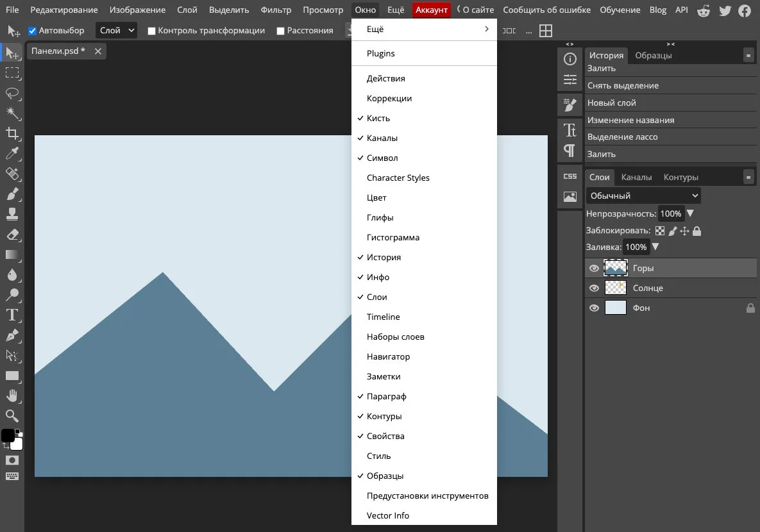
Task: Select the Eyedropper tool
Action: [12, 154]
